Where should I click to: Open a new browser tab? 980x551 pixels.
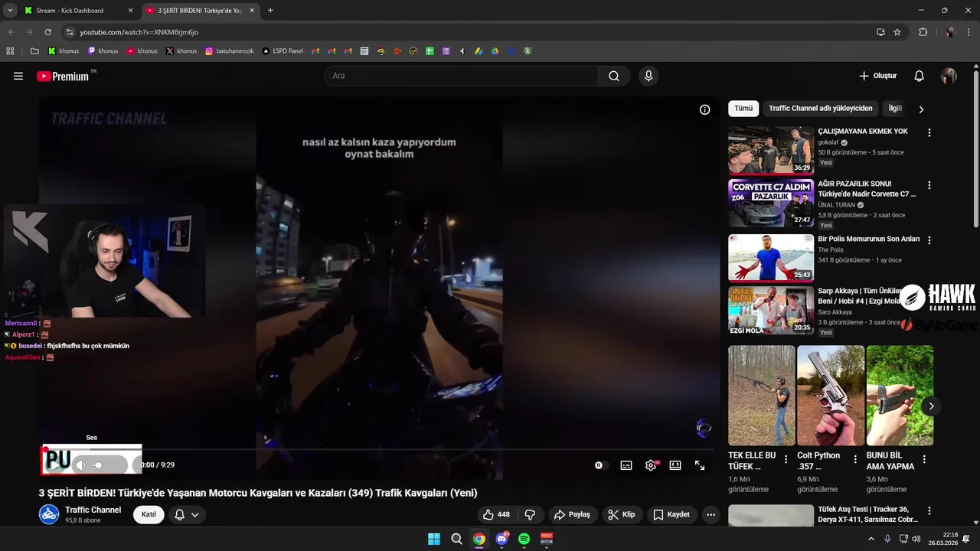tap(270, 11)
